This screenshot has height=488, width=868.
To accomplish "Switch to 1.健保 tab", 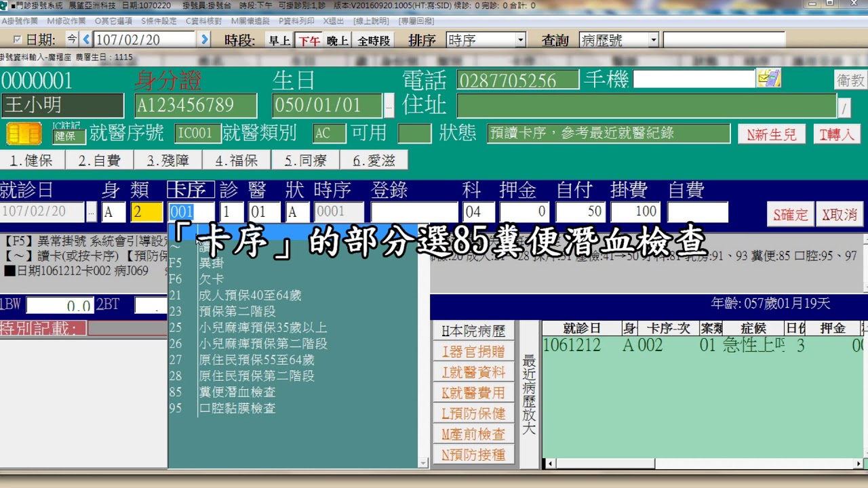I will coord(31,161).
